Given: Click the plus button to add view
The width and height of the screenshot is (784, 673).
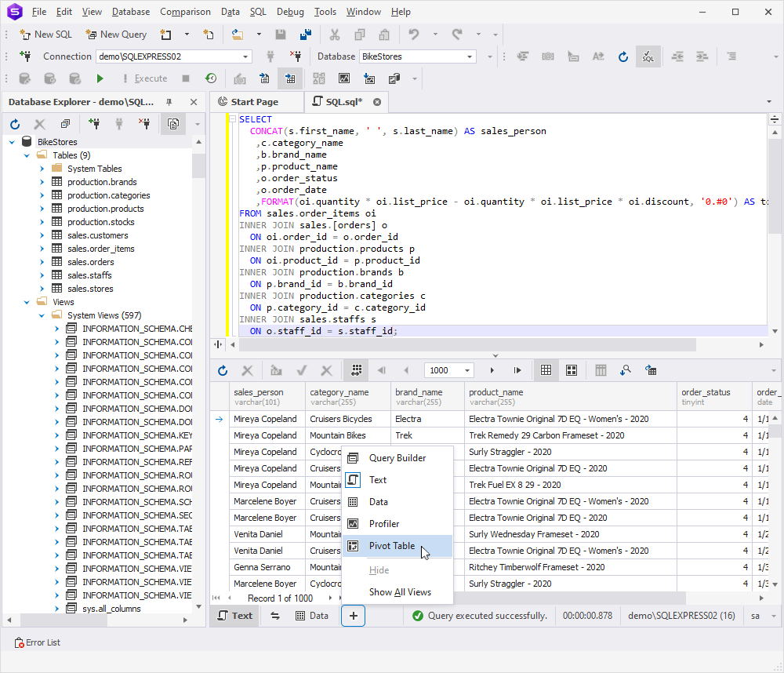Looking at the screenshot, I should [x=353, y=616].
